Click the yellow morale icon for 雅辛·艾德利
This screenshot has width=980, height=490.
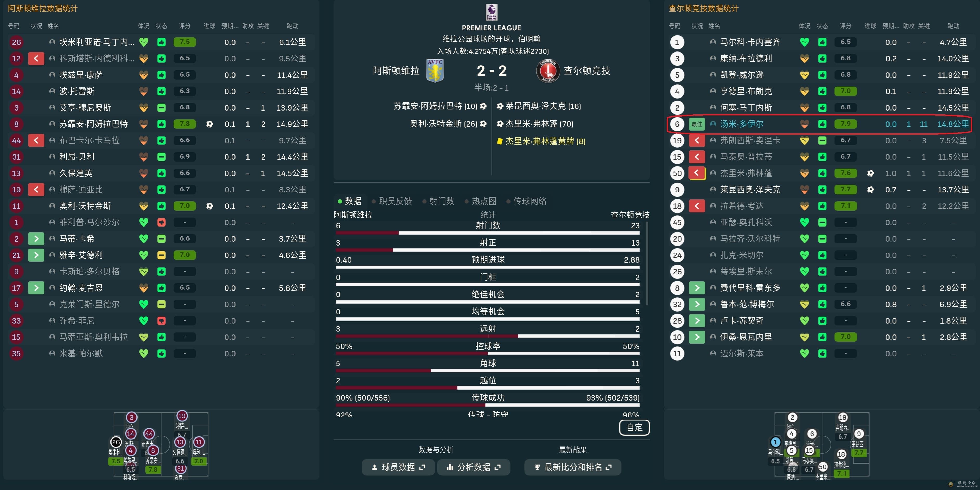tap(161, 255)
